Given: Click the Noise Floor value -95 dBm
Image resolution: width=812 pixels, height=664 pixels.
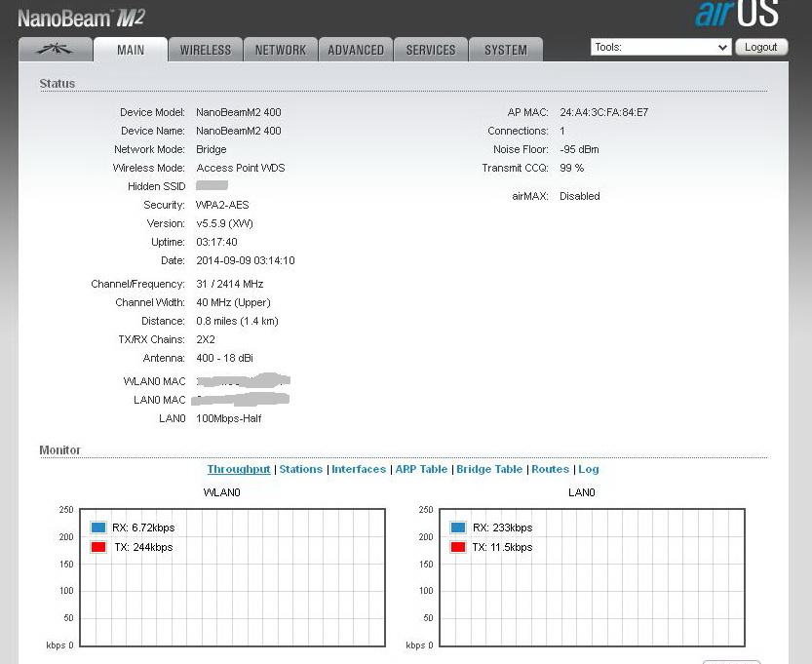Looking at the screenshot, I should point(579,150).
